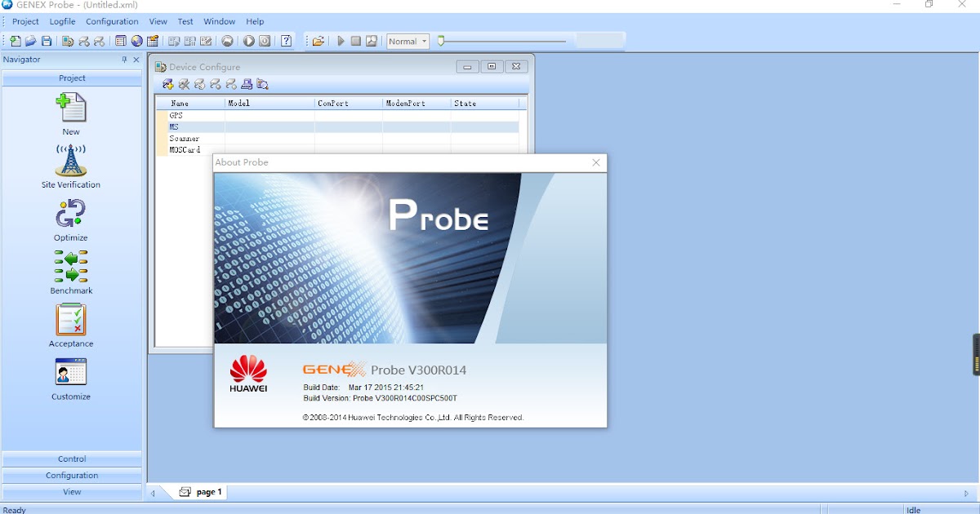The image size is (980, 514).
Task: Maximize the Device Configure window
Action: tap(492, 67)
